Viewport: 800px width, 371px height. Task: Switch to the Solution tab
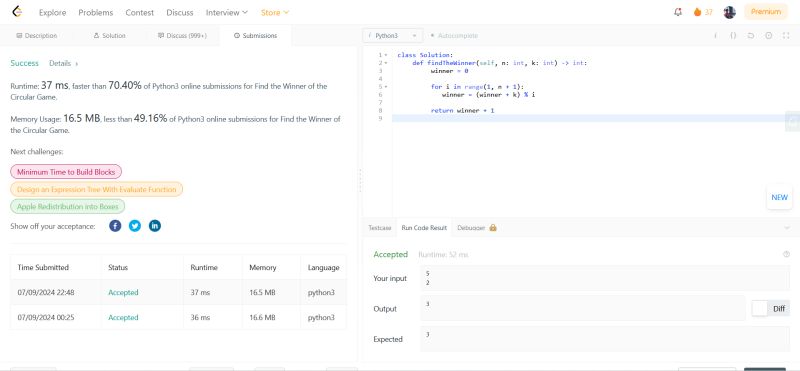point(110,36)
